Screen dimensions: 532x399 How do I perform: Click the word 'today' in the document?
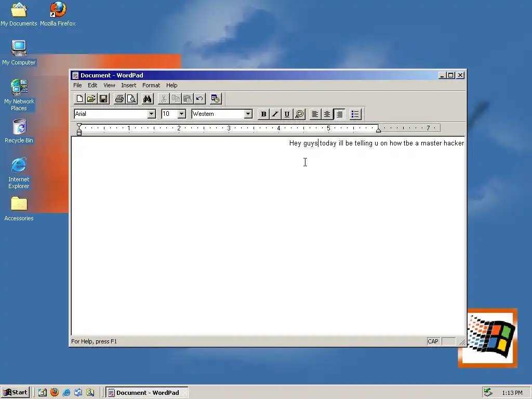[328, 143]
